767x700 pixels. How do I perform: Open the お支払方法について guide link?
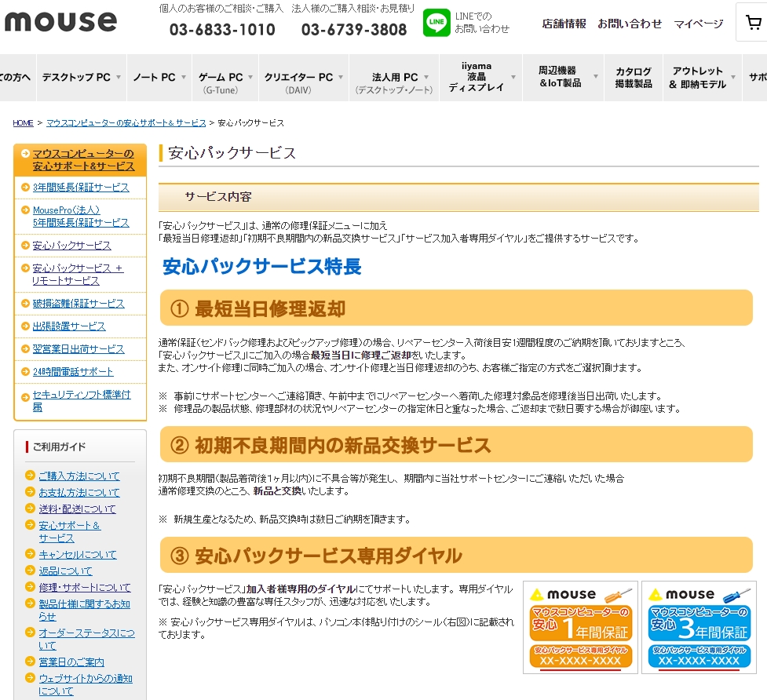[x=79, y=492]
